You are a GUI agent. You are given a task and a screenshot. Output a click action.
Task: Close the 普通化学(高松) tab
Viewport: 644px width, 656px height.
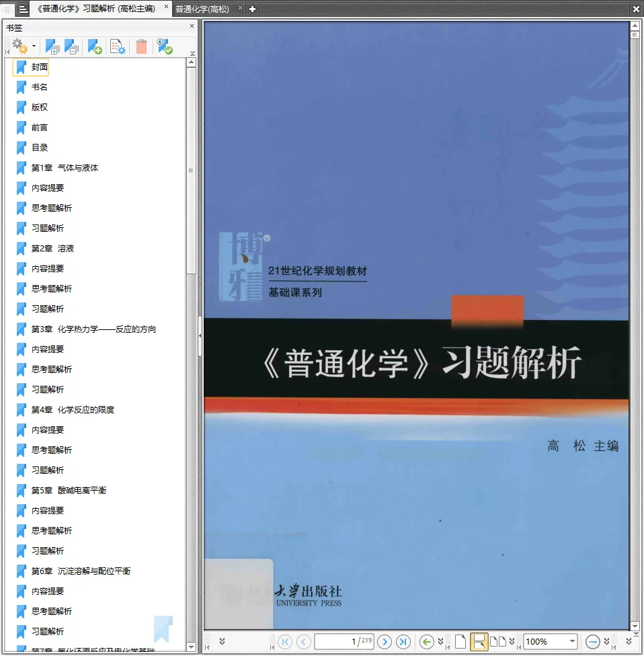(x=240, y=7)
